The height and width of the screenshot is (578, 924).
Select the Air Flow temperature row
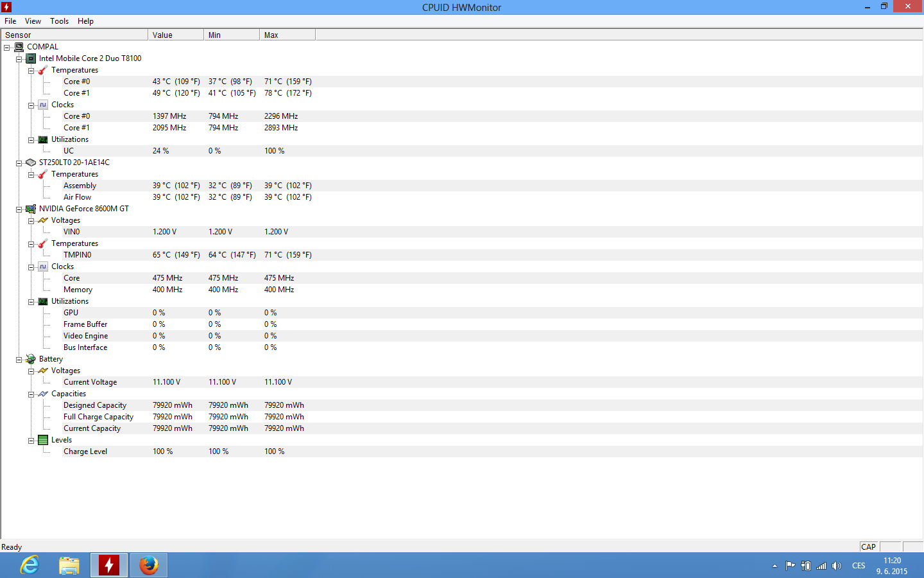461,197
